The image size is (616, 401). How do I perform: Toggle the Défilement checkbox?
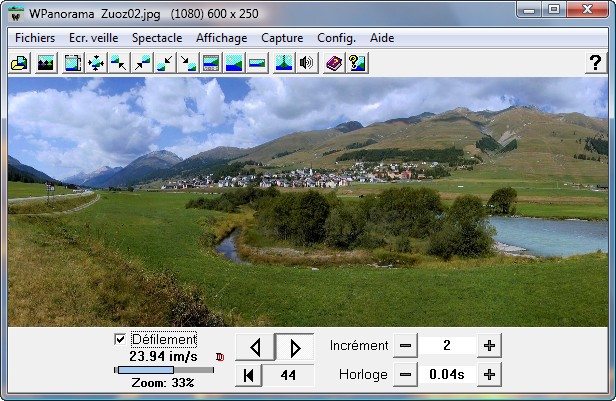point(120,339)
